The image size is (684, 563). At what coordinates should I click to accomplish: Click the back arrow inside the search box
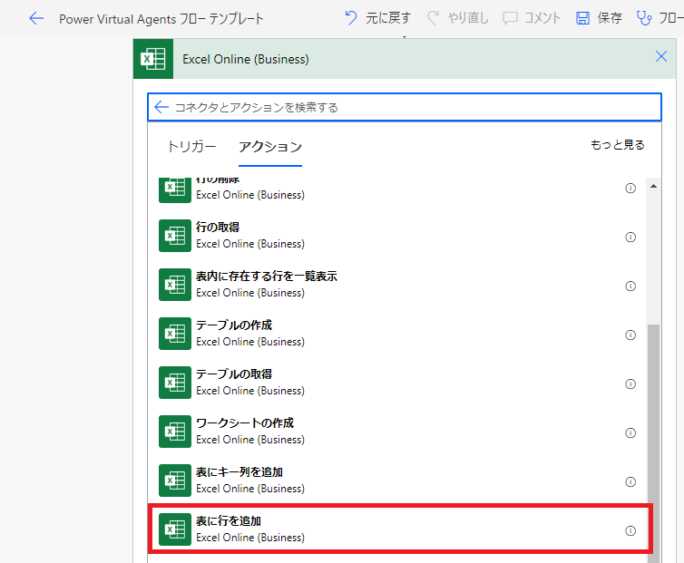[x=162, y=107]
